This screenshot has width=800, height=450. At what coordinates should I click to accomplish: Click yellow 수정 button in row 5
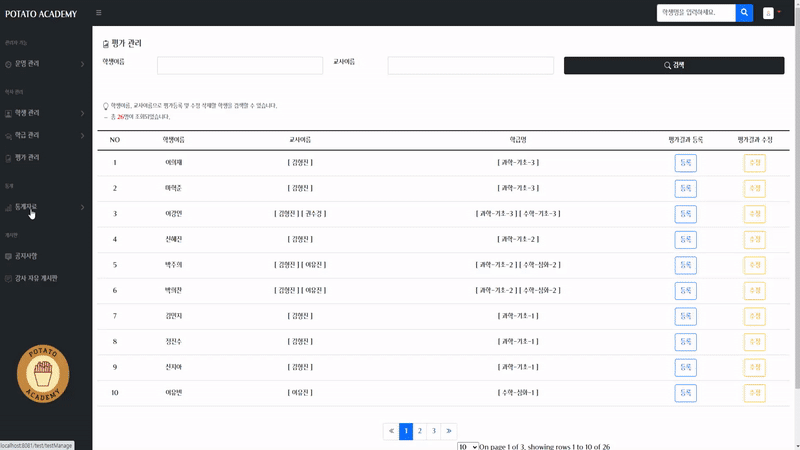click(x=755, y=265)
